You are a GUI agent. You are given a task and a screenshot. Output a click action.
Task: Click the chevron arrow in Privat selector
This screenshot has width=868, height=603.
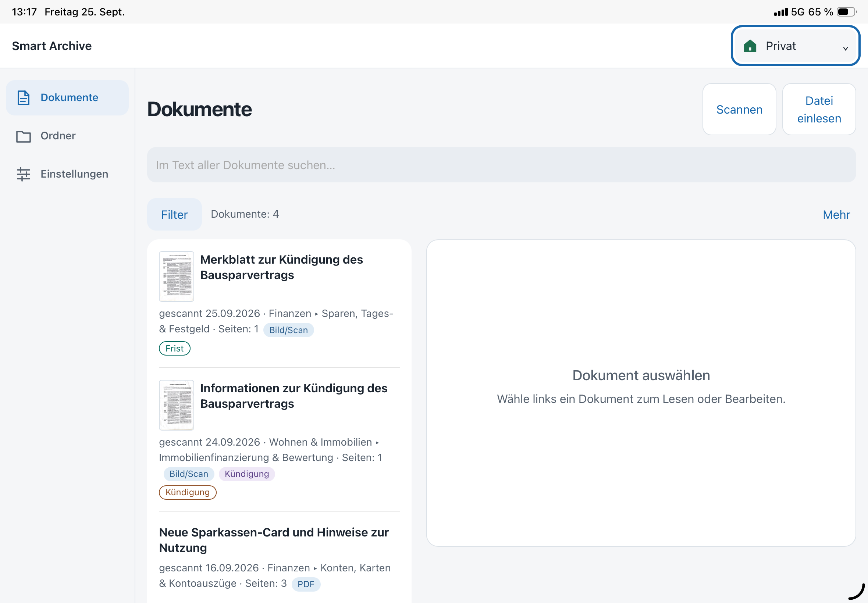coord(846,49)
